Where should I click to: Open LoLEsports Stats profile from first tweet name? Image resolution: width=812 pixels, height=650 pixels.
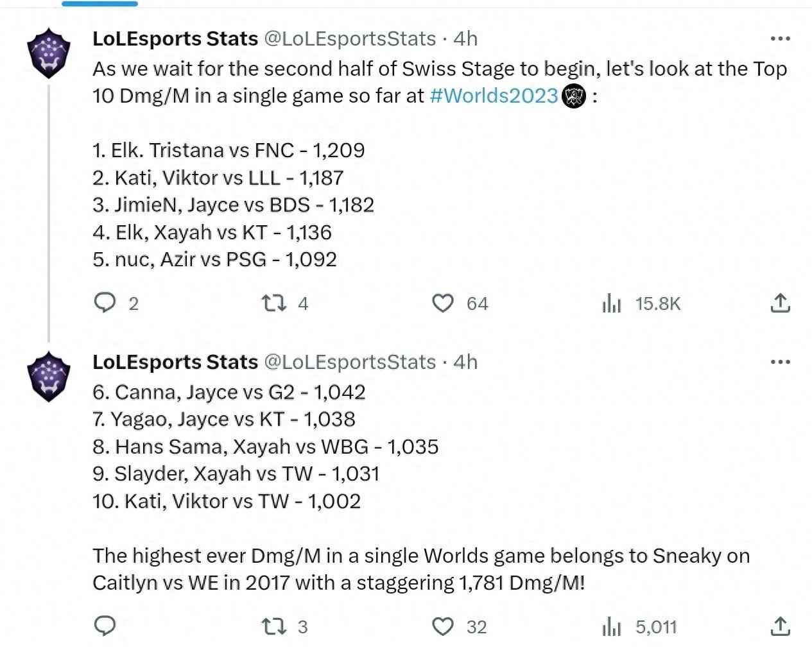[x=175, y=38]
